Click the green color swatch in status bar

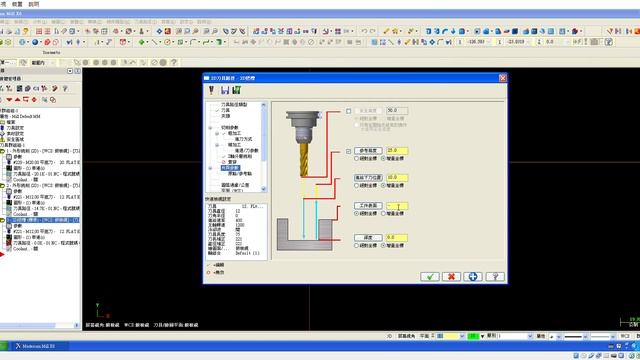click(x=473, y=336)
